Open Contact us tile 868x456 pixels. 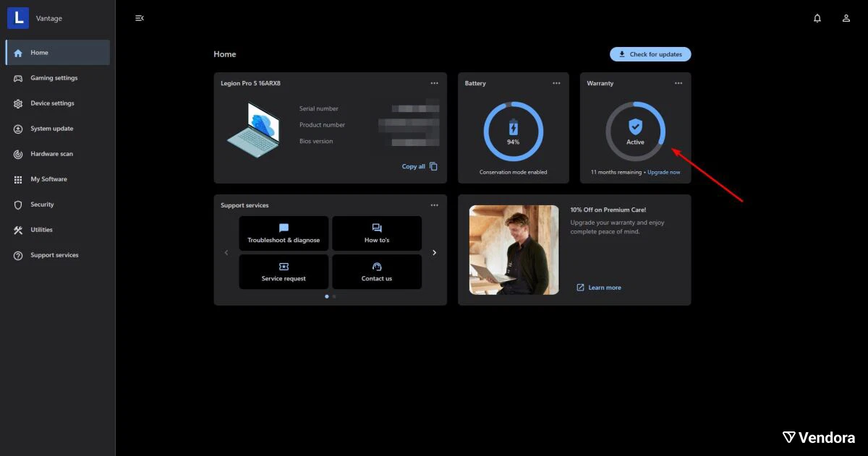(377, 272)
